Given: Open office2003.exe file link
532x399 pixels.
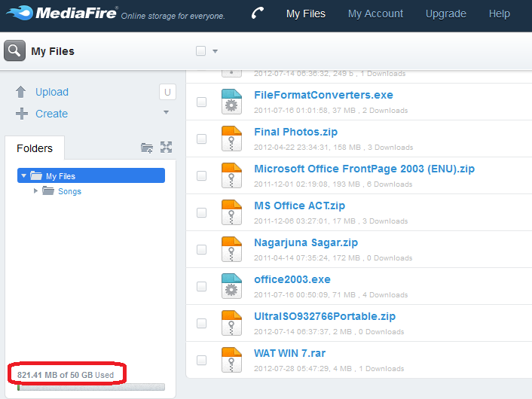Looking at the screenshot, I should tap(292, 279).
